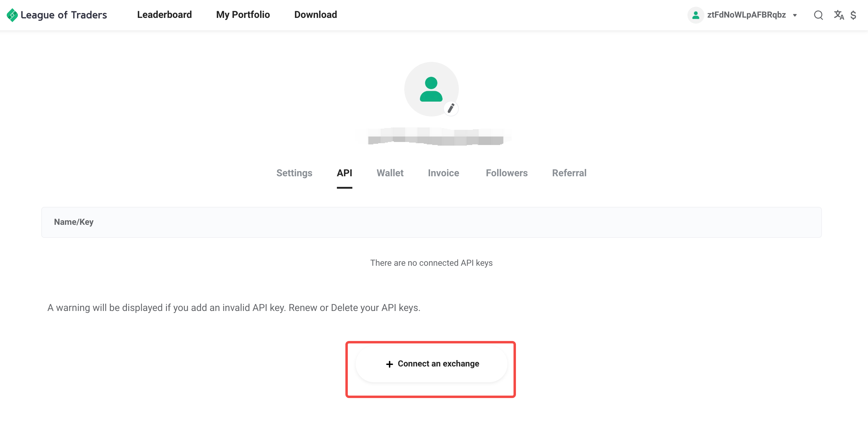The width and height of the screenshot is (868, 432).
Task: Click the small user avatar in header
Action: [x=696, y=15]
